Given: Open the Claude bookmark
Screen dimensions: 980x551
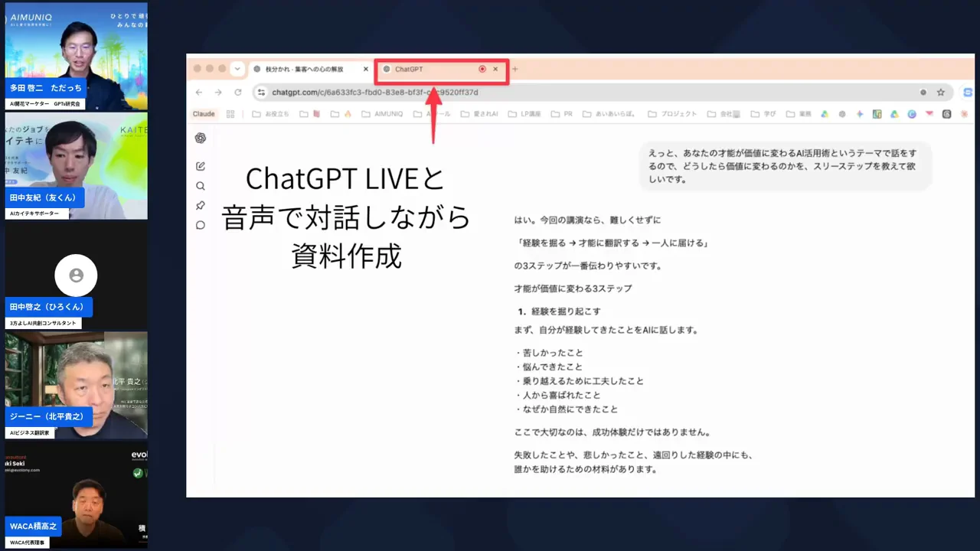Looking at the screenshot, I should tap(204, 114).
